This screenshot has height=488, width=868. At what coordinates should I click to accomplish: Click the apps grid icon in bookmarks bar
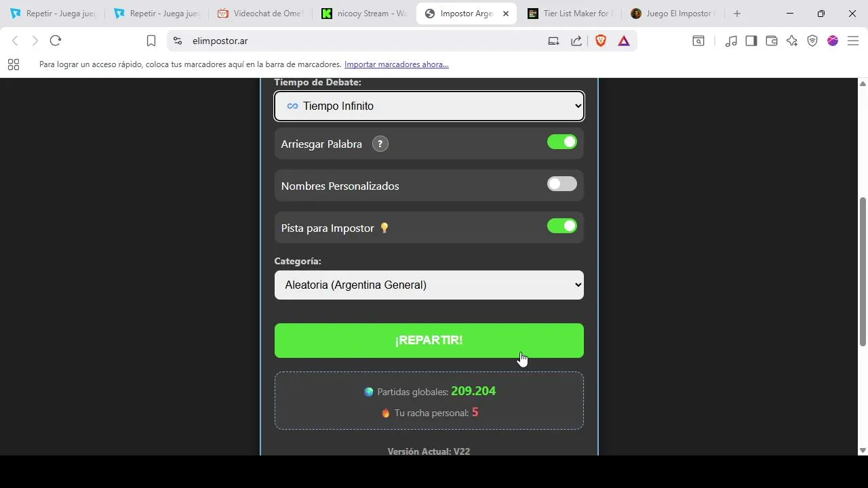[x=14, y=64]
